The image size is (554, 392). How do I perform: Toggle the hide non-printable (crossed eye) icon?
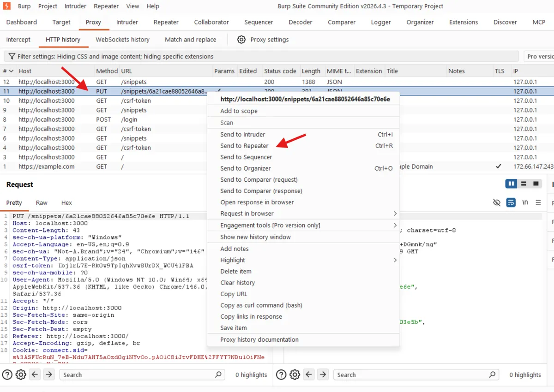click(497, 202)
